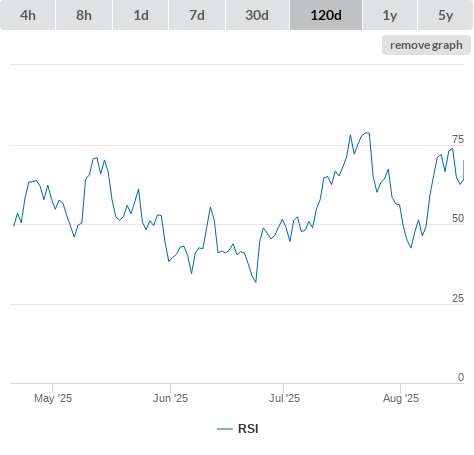The width and height of the screenshot is (474, 455).
Task: Click the RSI low point in late June
Action: 256,282
